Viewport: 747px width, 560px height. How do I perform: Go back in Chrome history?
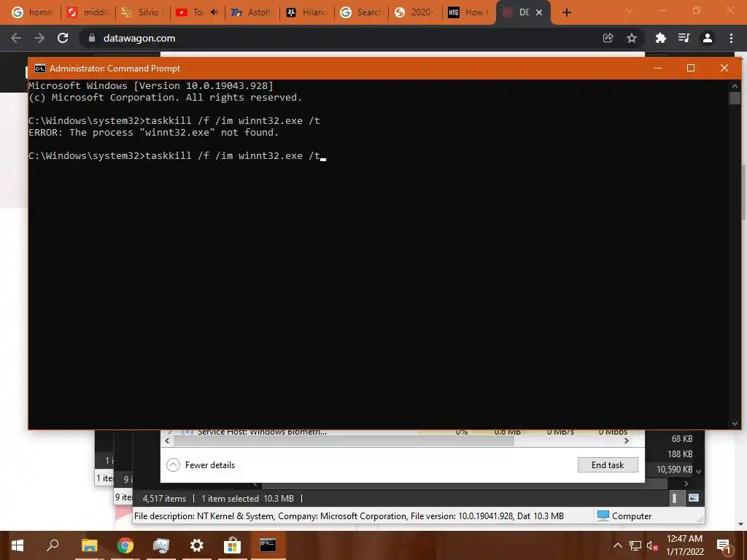pyautogui.click(x=16, y=38)
